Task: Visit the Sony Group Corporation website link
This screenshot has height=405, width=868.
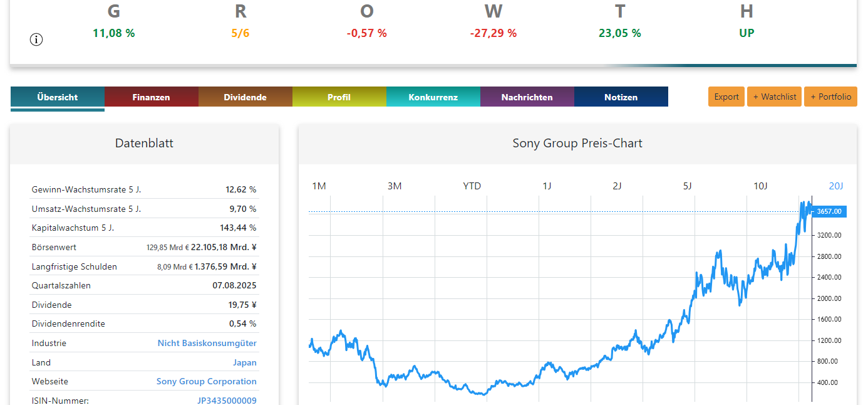Action: [x=207, y=381]
